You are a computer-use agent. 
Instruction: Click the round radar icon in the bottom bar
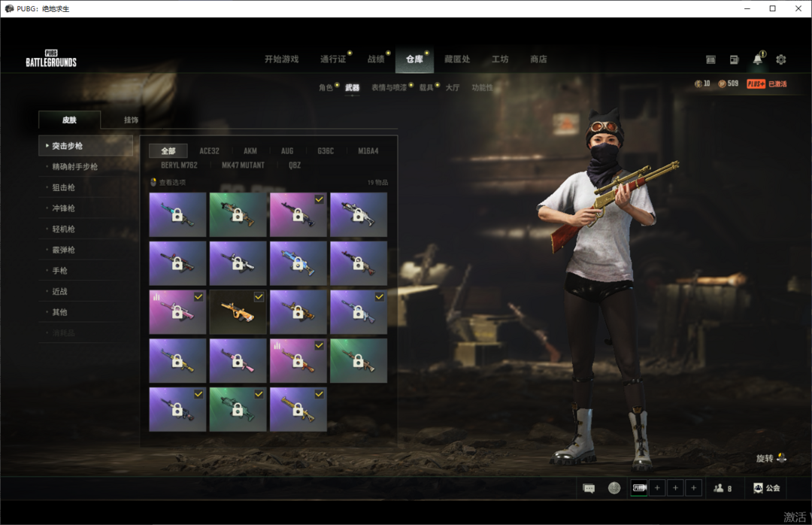[x=614, y=487]
